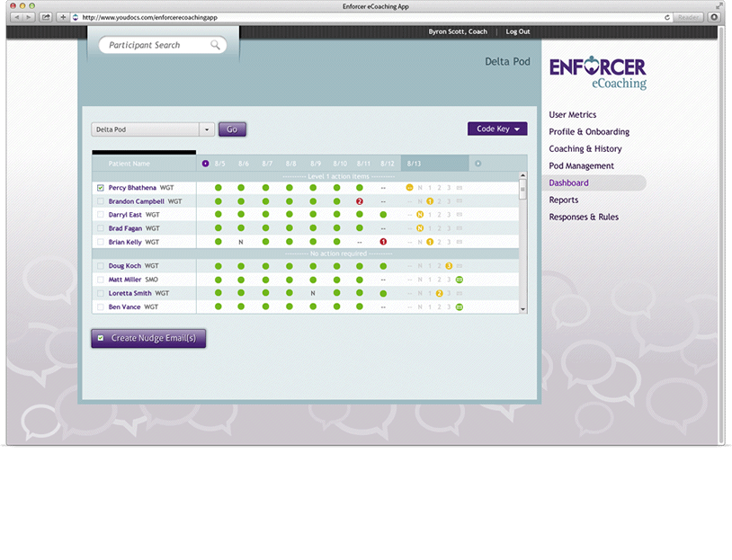The image size is (732, 560).
Task: Click the Log Out link
Action: [x=518, y=31]
